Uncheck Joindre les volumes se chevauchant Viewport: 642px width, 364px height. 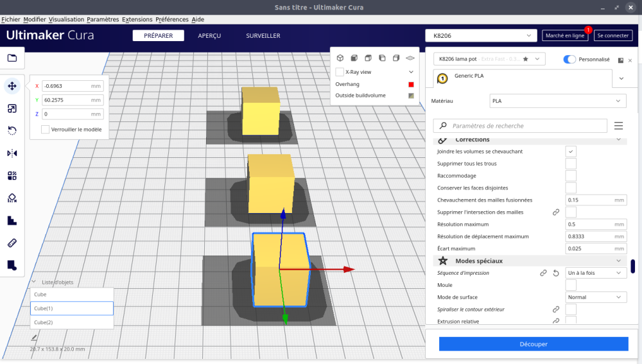(x=571, y=152)
